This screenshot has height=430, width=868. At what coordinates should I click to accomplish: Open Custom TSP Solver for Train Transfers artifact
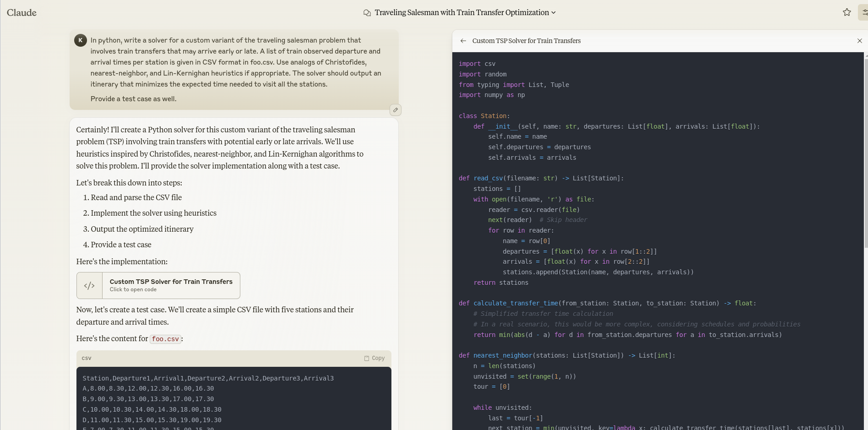[x=158, y=285]
